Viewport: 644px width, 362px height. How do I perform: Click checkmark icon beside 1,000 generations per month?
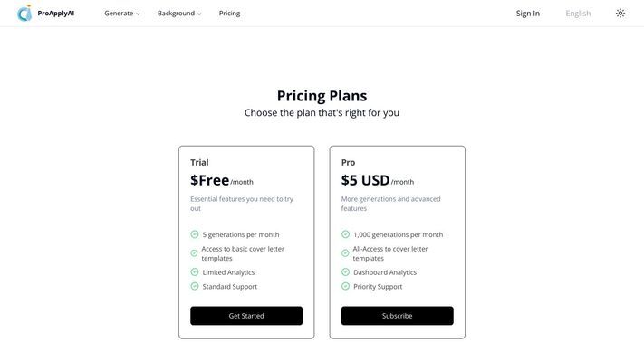[345, 234]
